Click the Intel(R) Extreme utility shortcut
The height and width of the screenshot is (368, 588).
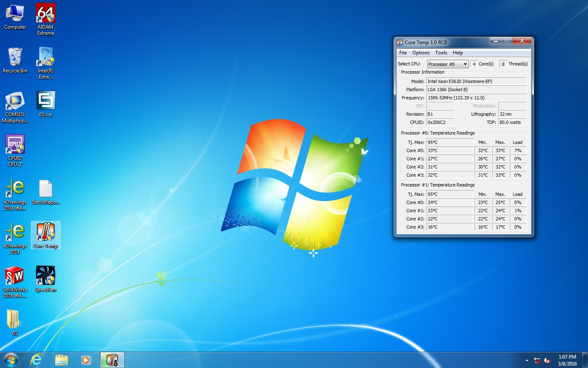(x=46, y=63)
